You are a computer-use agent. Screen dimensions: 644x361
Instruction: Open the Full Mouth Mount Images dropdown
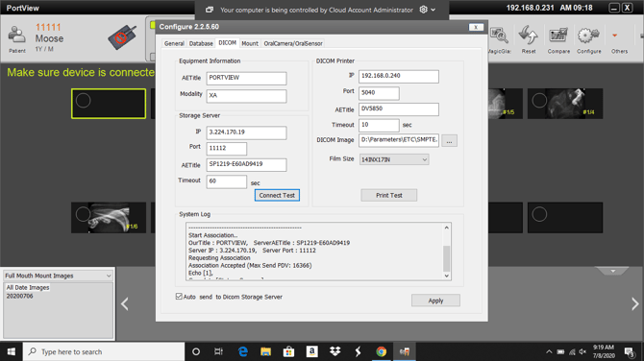[x=58, y=276]
